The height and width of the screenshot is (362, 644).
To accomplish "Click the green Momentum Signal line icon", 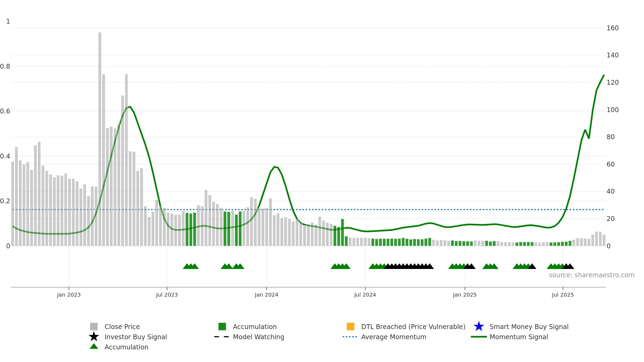I will 479,337.
